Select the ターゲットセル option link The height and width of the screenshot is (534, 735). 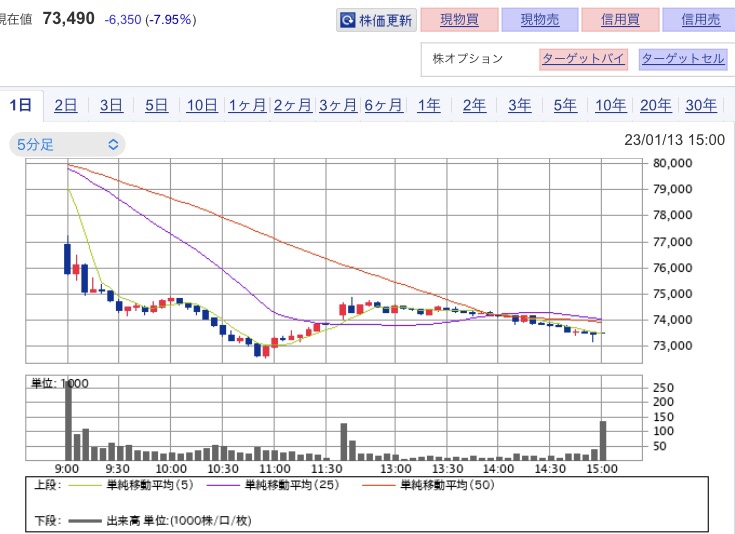(x=683, y=59)
